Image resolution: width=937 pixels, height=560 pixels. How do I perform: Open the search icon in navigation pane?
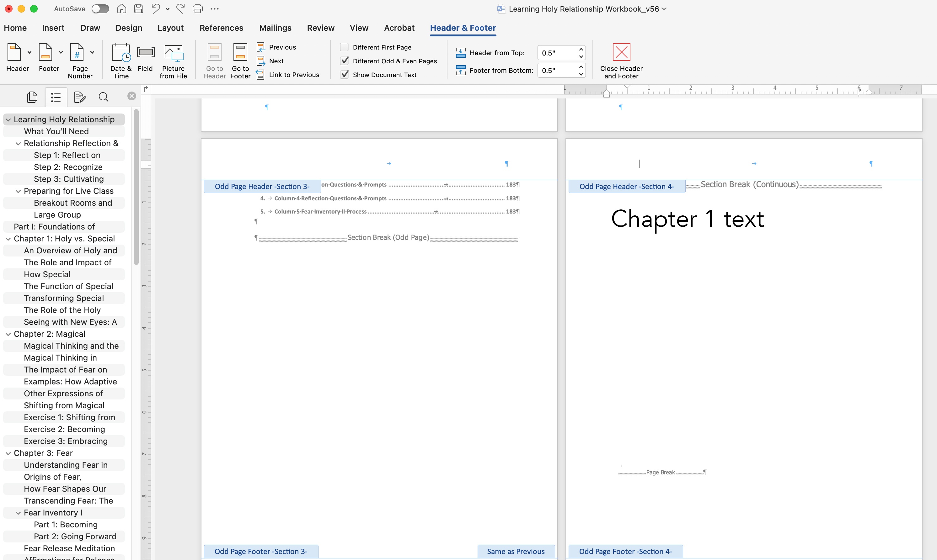click(104, 98)
